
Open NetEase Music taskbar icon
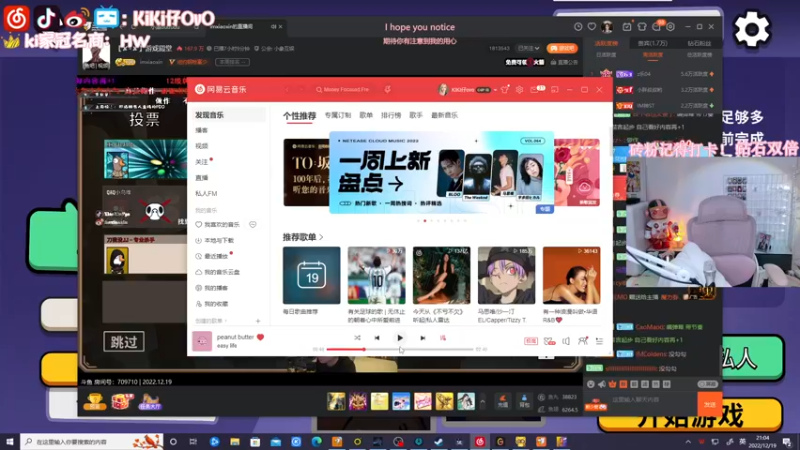[480, 442]
